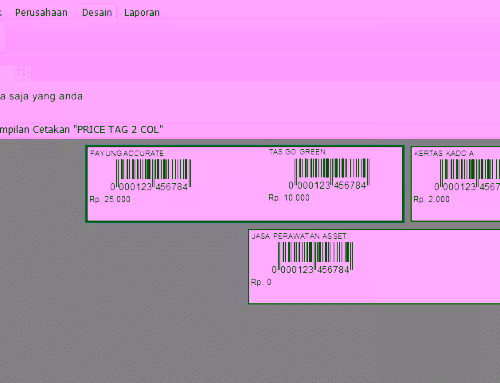The image size is (500, 383).
Task: Select the KERTAS KADO A label name
Action: [444, 153]
